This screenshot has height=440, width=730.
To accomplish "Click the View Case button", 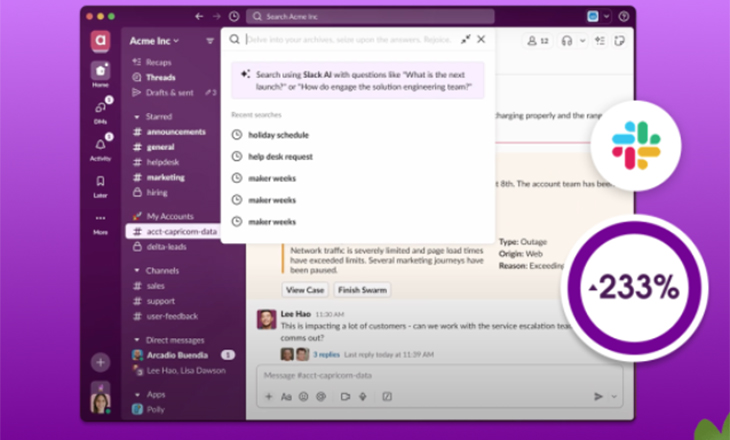I will click(305, 290).
